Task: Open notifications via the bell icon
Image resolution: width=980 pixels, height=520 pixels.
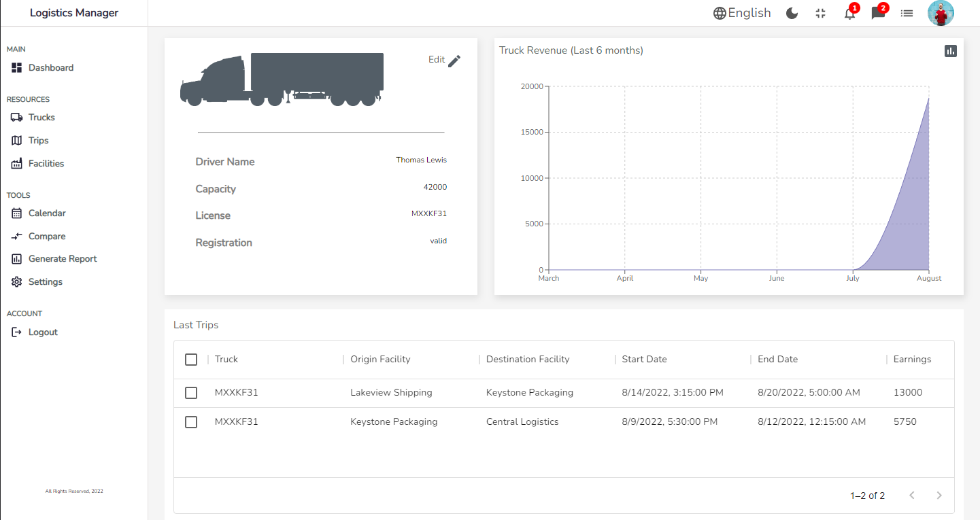Action: point(849,13)
